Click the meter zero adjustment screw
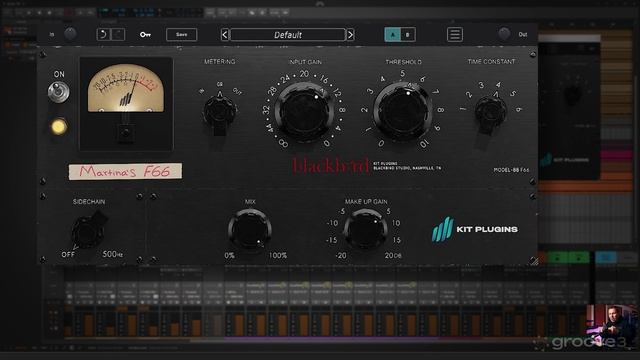 pyautogui.click(x=126, y=132)
